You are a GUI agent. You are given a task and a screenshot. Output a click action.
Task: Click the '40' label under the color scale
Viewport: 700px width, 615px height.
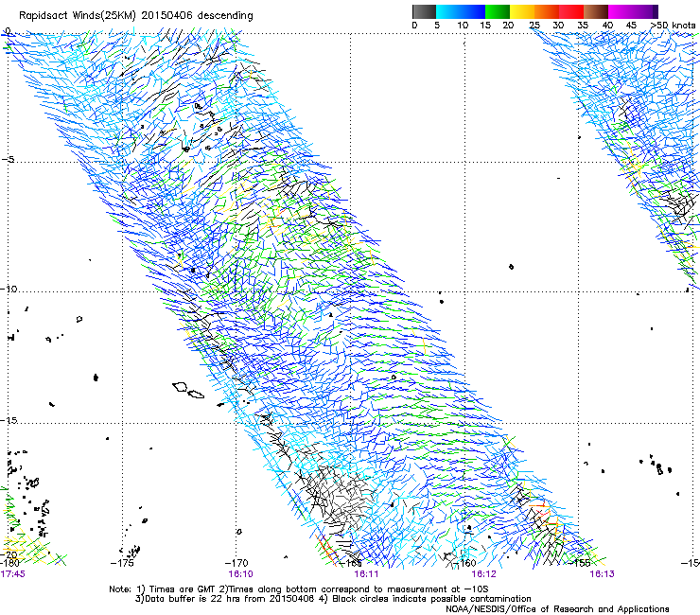(x=607, y=26)
